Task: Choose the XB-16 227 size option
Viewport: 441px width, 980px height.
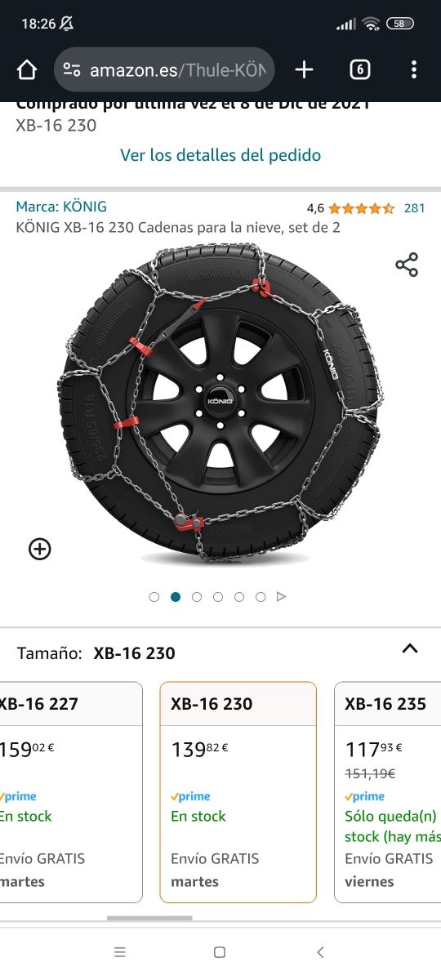Action: 71,792
